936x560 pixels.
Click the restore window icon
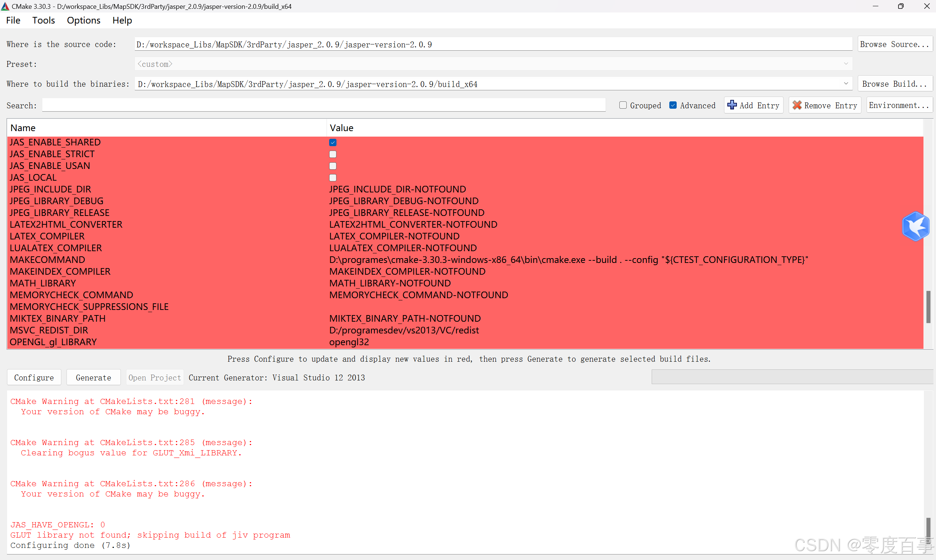pyautogui.click(x=900, y=6)
